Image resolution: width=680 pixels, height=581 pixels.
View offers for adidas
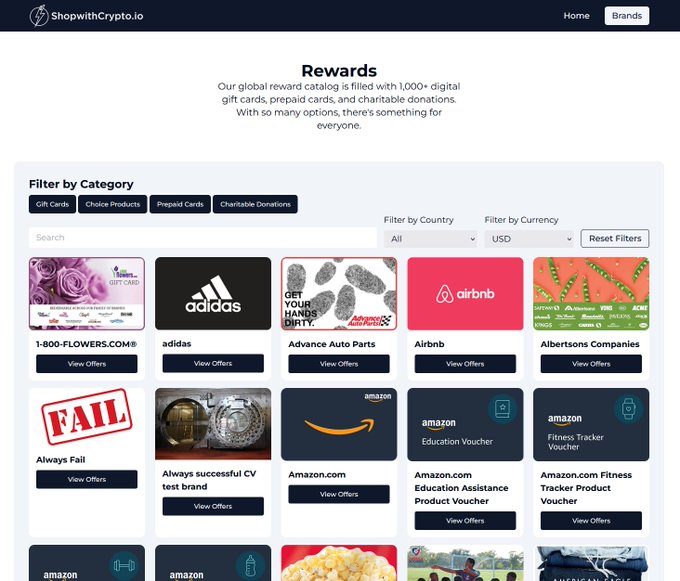[213, 363]
